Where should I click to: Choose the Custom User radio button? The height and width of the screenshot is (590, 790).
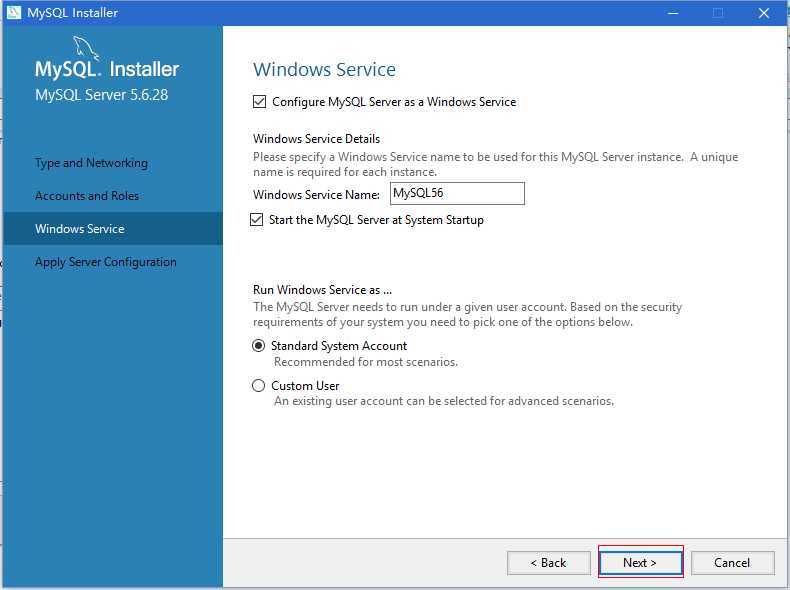(258, 385)
